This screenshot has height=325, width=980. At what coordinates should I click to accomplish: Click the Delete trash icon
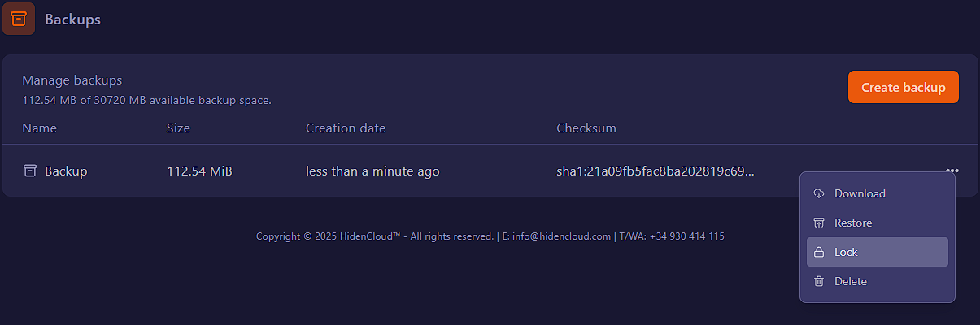pos(819,281)
